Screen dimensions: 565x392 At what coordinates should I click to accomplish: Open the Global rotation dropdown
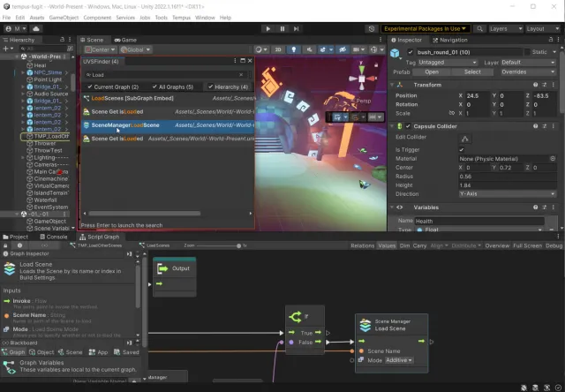click(x=135, y=49)
